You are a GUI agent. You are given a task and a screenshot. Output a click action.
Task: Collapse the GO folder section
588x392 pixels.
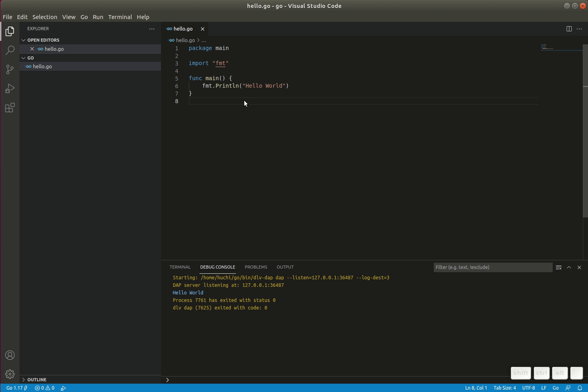(90, 58)
